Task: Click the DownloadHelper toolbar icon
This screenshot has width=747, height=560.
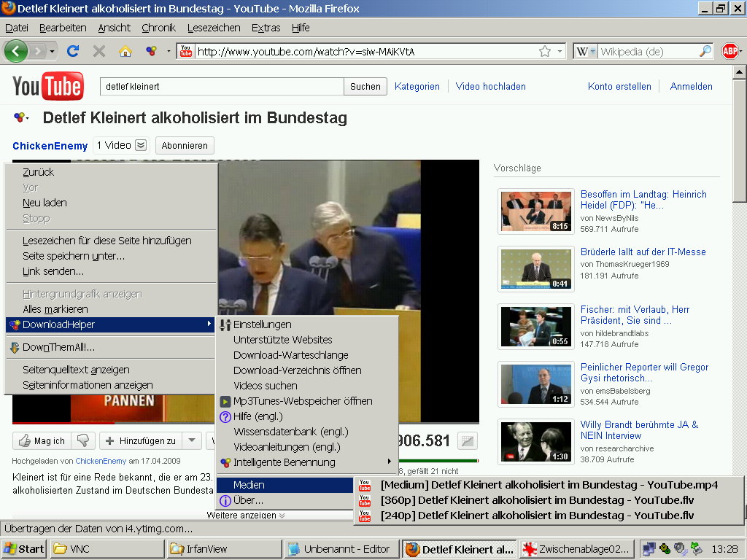Action: (151, 51)
